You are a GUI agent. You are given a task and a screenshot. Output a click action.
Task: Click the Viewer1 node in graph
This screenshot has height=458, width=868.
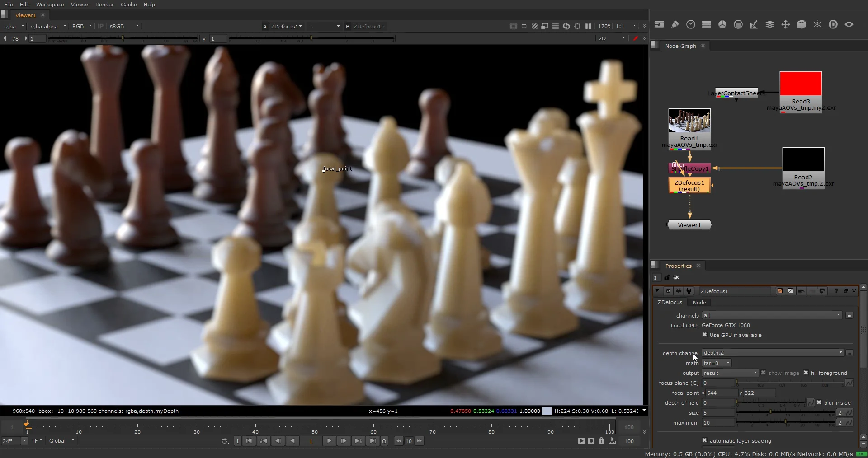[689, 225]
